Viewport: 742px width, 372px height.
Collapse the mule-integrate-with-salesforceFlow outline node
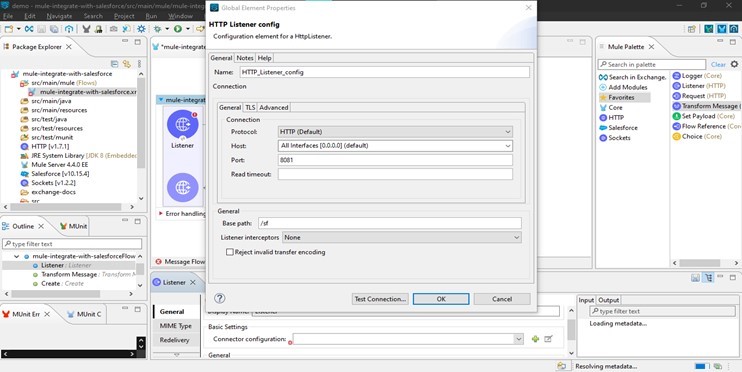point(17,256)
